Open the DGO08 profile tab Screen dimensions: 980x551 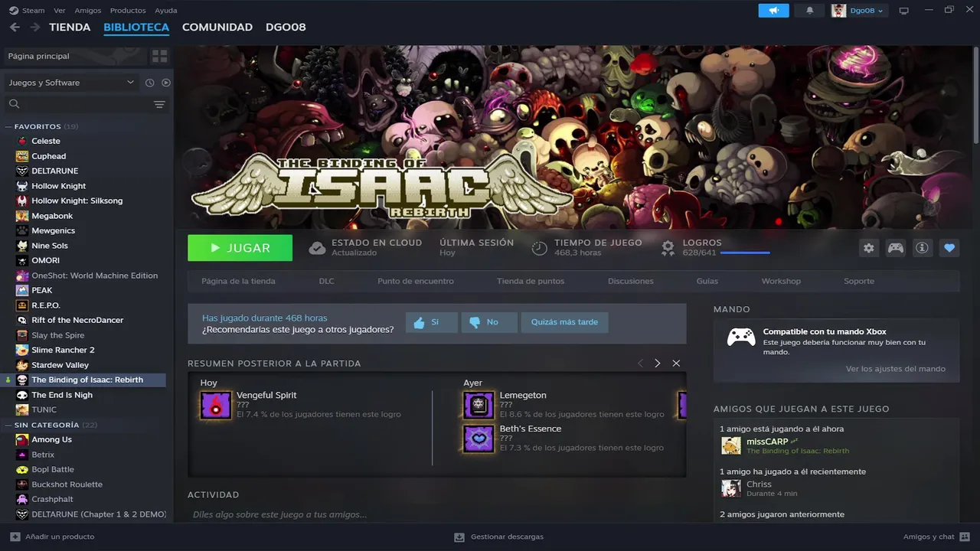pos(286,27)
